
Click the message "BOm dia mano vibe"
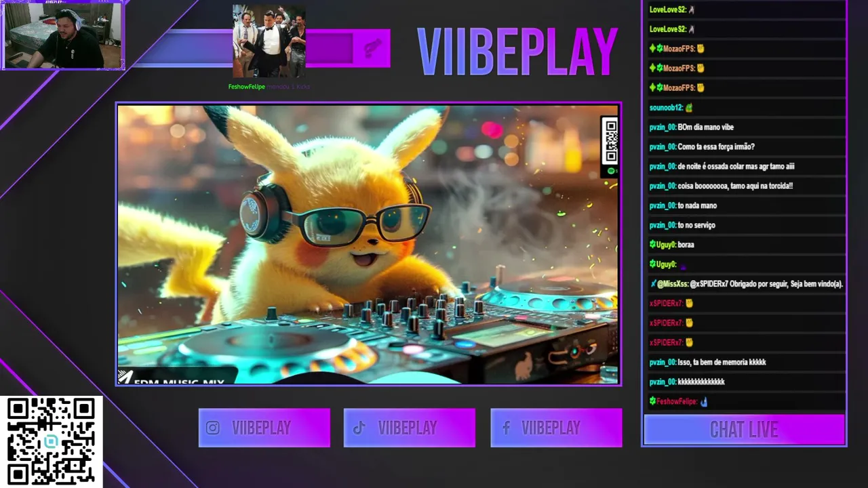coord(705,127)
